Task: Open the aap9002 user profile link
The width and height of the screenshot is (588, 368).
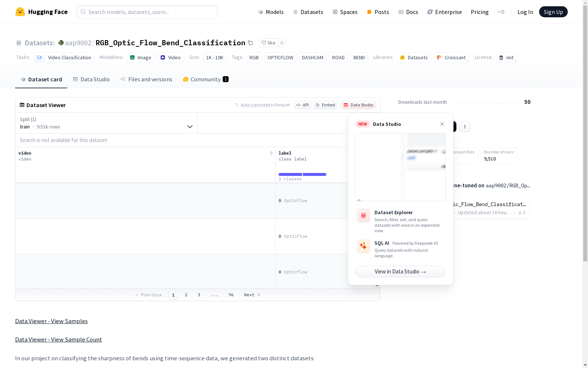Action: 78,43
